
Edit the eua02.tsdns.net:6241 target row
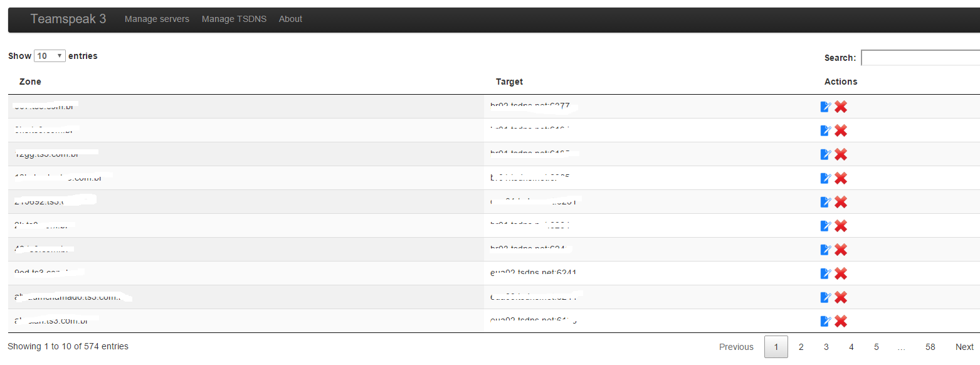[x=826, y=273]
